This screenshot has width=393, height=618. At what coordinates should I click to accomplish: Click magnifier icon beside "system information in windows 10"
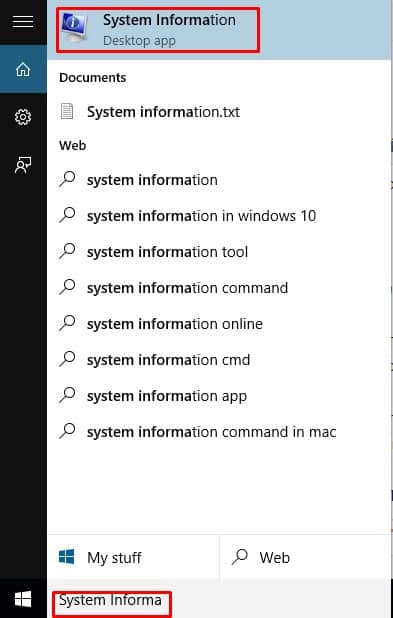[67, 215]
